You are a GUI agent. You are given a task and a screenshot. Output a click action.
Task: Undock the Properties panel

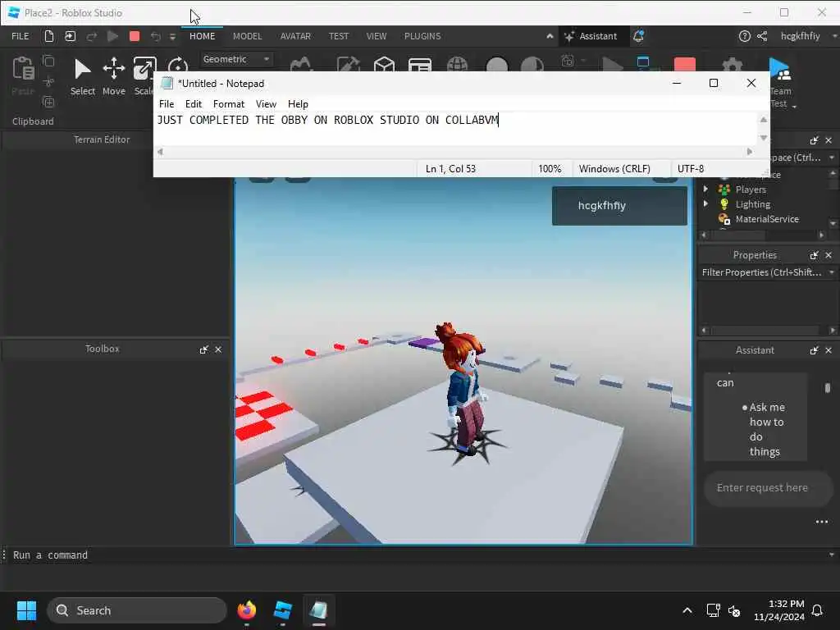coord(815,255)
